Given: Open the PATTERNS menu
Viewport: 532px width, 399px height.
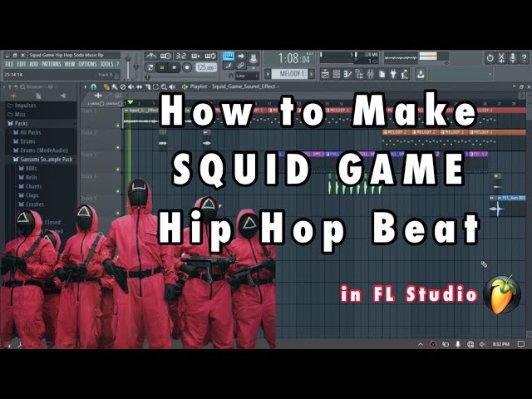Looking at the screenshot, I should (52, 64).
